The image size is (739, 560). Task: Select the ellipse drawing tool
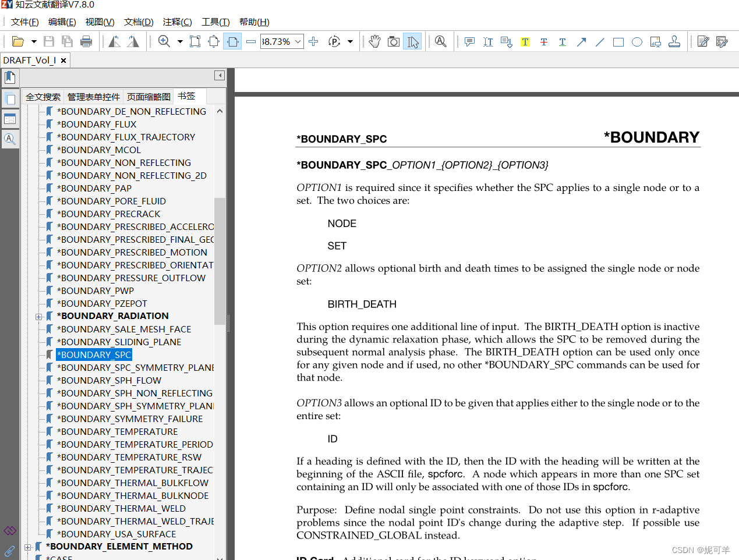[637, 42]
